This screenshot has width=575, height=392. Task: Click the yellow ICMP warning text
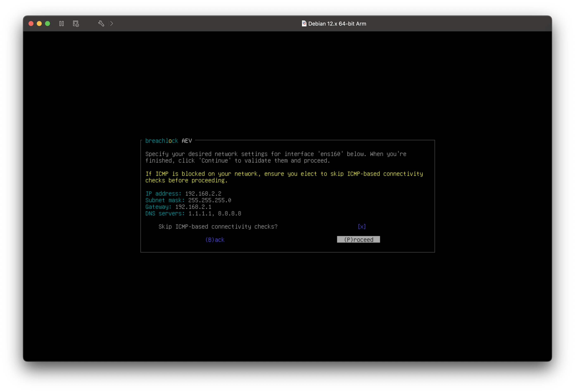coord(284,177)
